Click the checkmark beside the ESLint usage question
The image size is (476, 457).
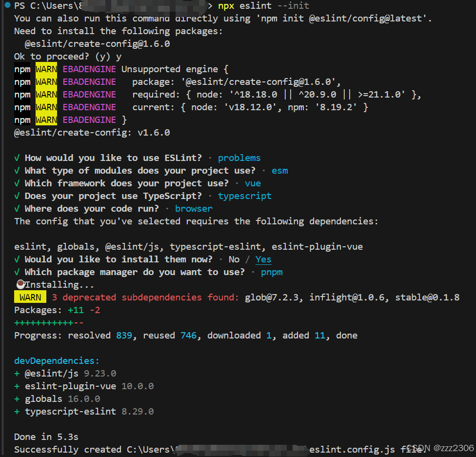point(18,158)
